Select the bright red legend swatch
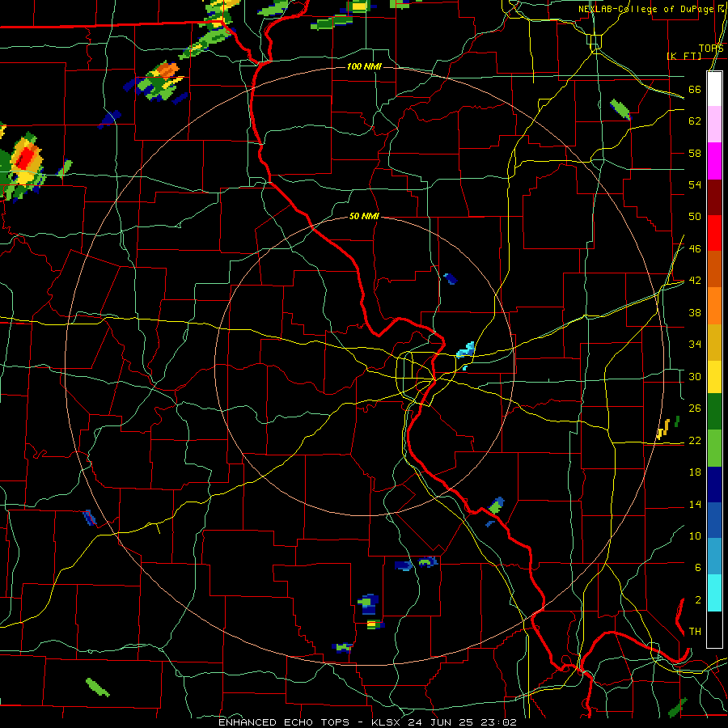 [x=714, y=233]
